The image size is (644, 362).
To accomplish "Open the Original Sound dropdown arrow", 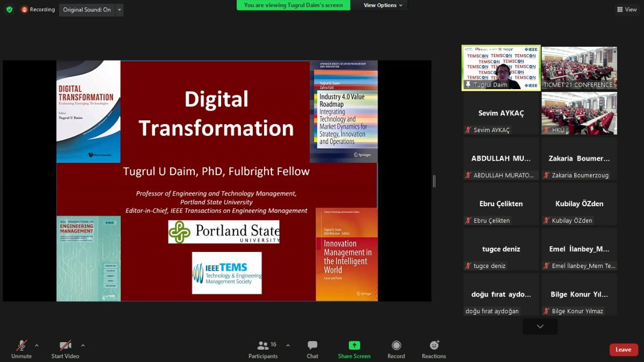I will click(119, 10).
